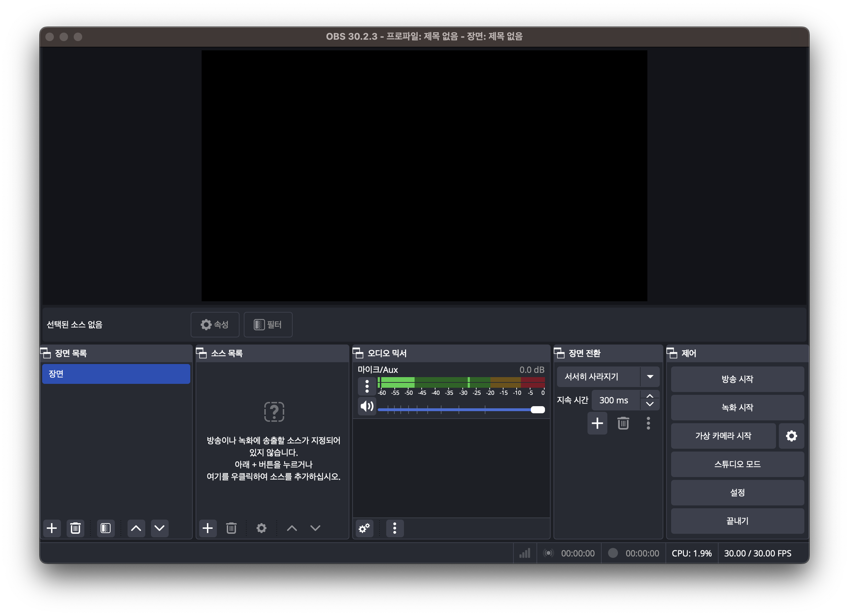The height and width of the screenshot is (616, 849).
Task: Open virtual camera settings gear icon
Action: click(791, 436)
